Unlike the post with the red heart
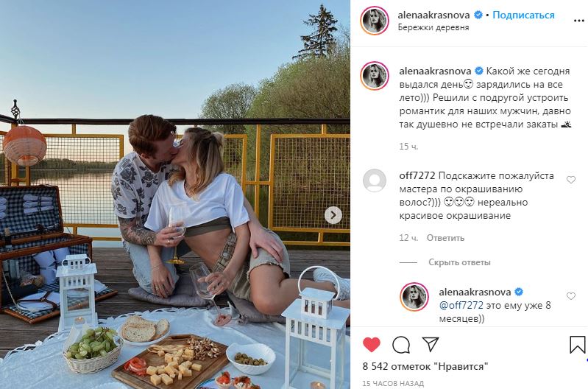 371,344
